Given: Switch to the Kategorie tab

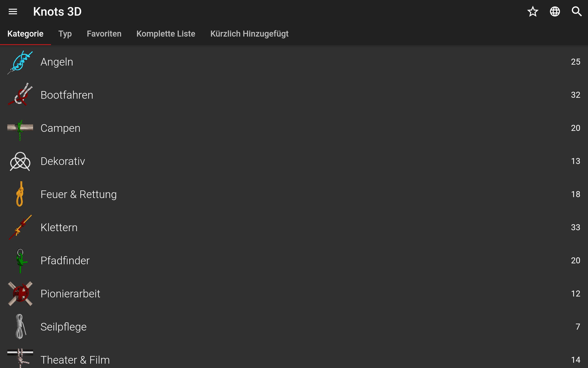Looking at the screenshot, I should tap(25, 34).
